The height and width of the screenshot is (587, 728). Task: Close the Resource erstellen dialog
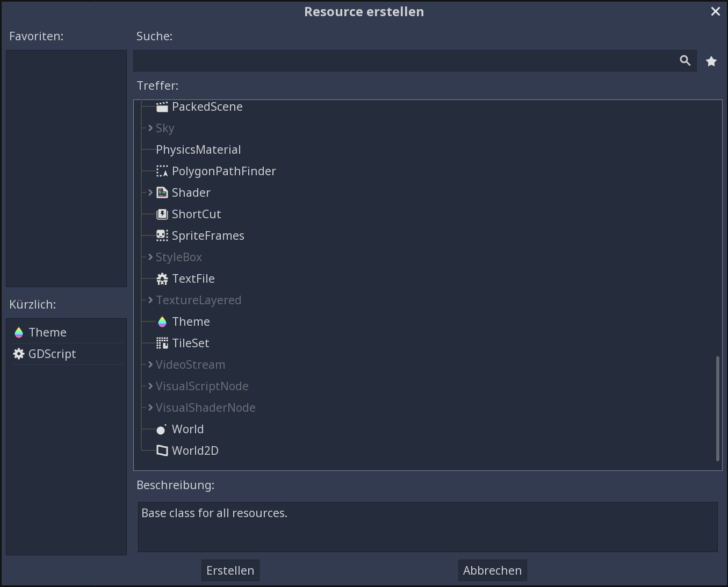(716, 11)
